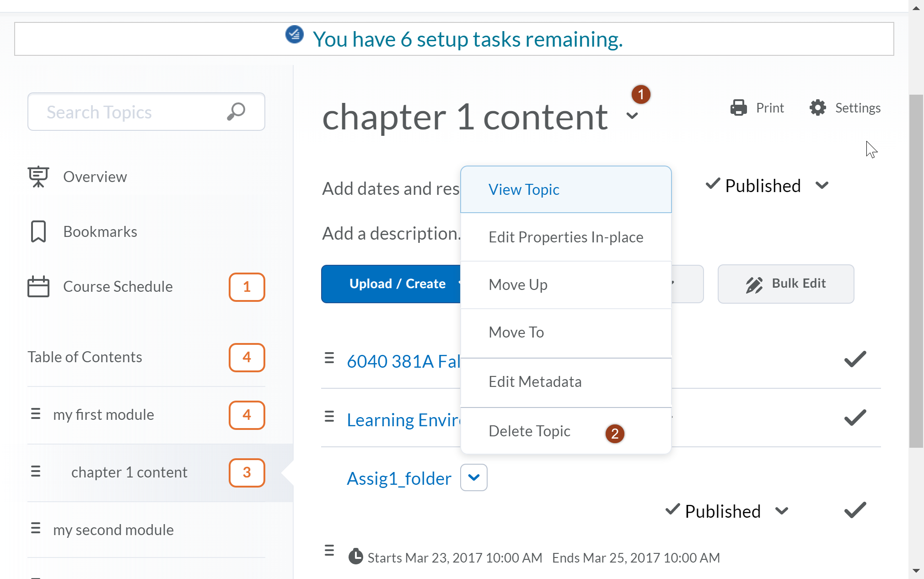
Task: Click the gear icon next to Settings
Action: point(818,108)
